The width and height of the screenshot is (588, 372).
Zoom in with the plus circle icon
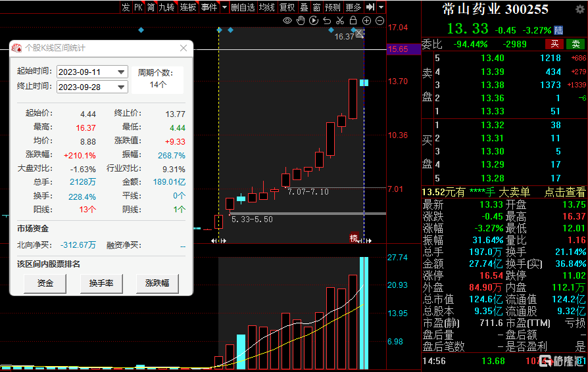click(x=367, y=21)
